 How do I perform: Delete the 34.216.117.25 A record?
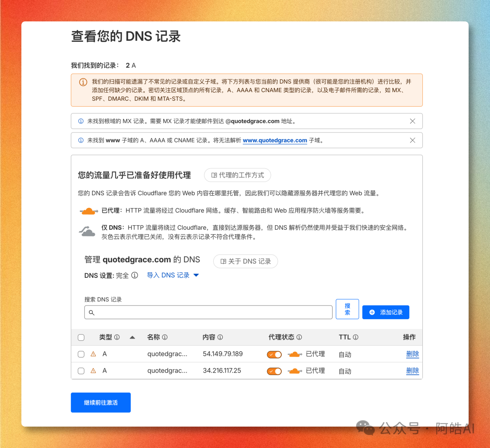coord(412,370)
